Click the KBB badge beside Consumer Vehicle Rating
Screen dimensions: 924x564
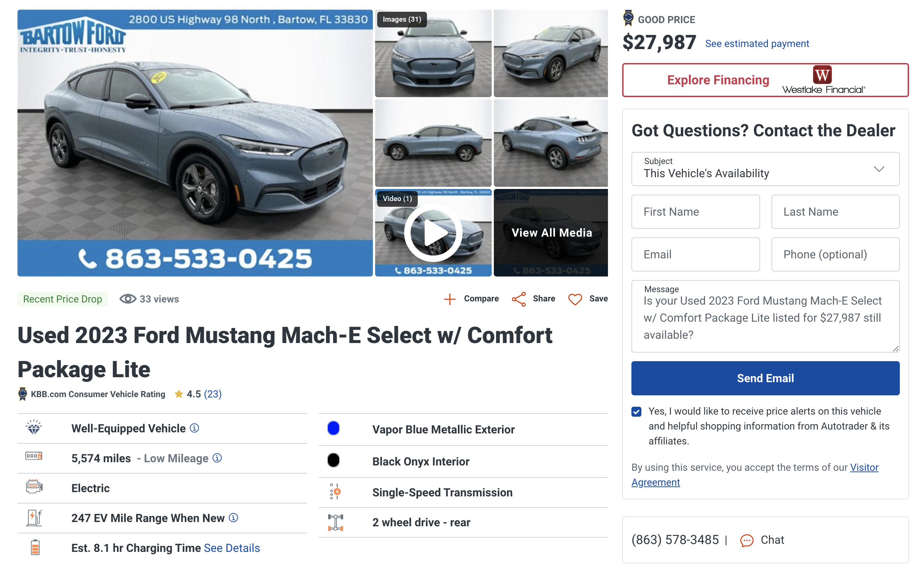point(22,394)
